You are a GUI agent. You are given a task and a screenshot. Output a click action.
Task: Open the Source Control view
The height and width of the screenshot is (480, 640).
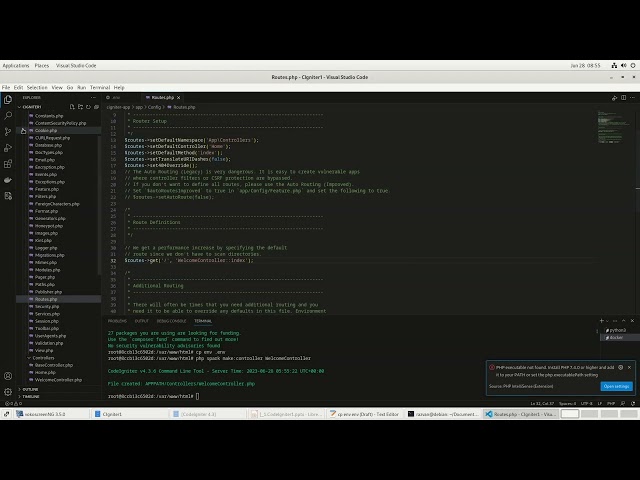pos(8,131)
